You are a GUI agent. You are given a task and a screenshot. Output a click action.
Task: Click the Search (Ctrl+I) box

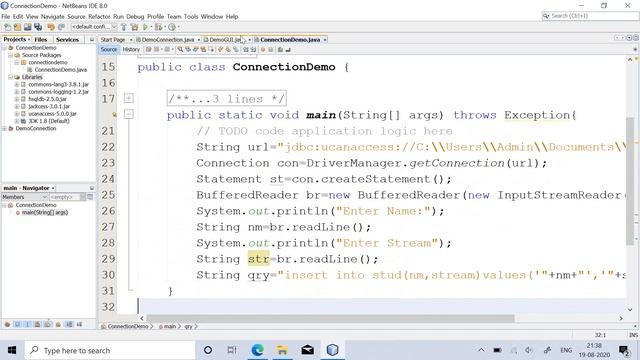pyautogui.click(x=590, y=16)
